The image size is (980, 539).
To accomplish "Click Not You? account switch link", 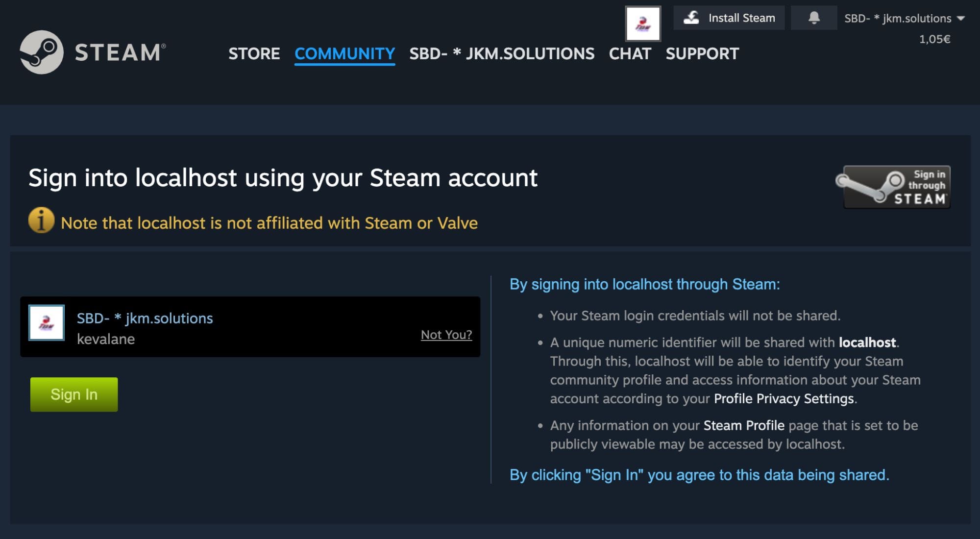I will [x=446, y=334].
